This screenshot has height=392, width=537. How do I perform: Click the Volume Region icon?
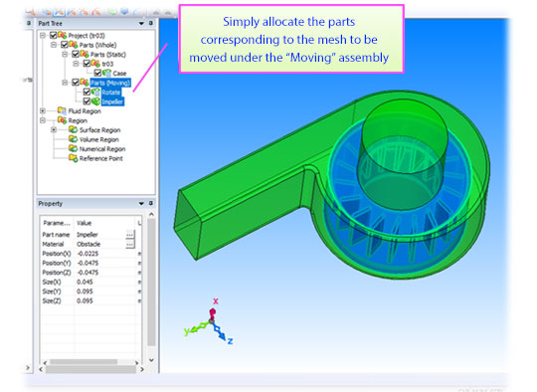click(73, 139)
